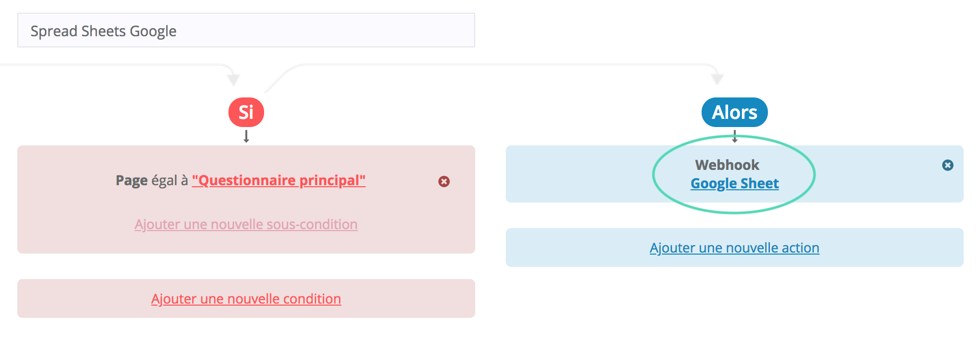This screenshot has height=350, width=980.
Task: Open the Google Sheet webhook link
Action: pos(735,184)
